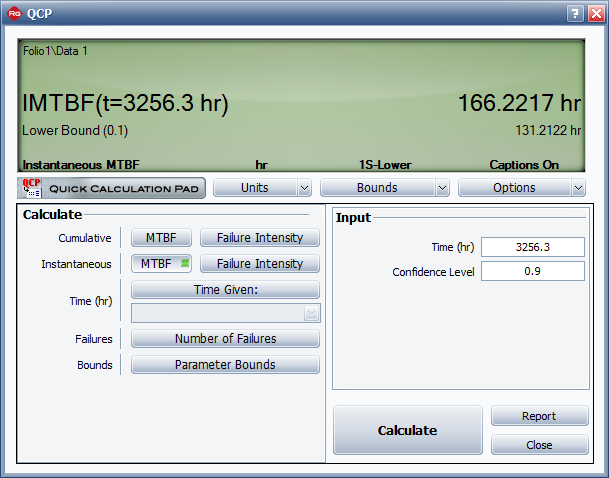Choose the Time Given calculation
609x478 pixels.
point(225,290)
